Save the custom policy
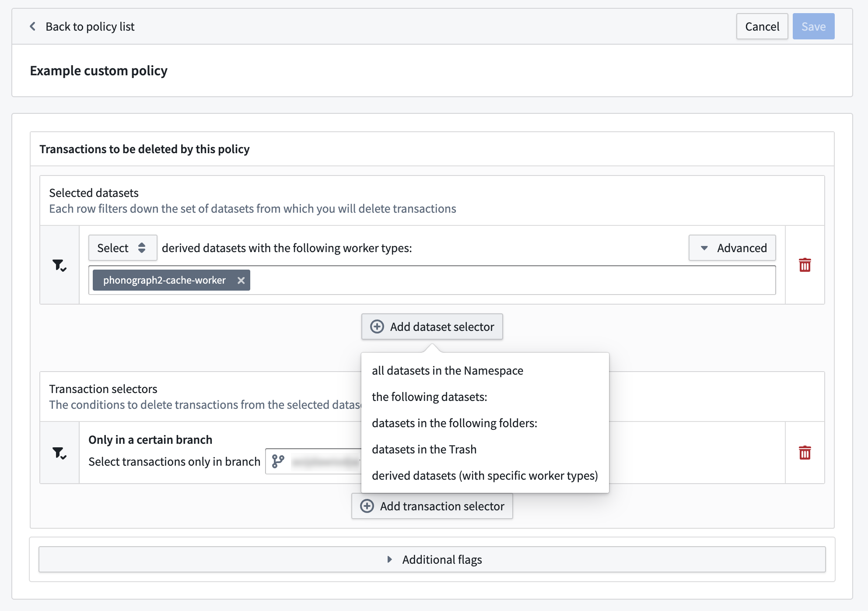The width and height of the screenshot is (868, 611). [x=813, y=27]
